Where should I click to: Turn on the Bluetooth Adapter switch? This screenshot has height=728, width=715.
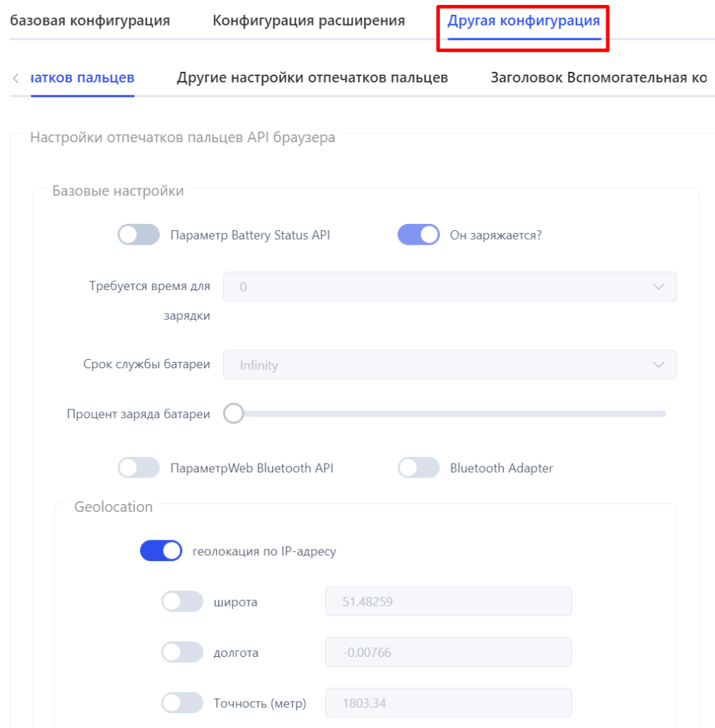(x=419, y=468)
